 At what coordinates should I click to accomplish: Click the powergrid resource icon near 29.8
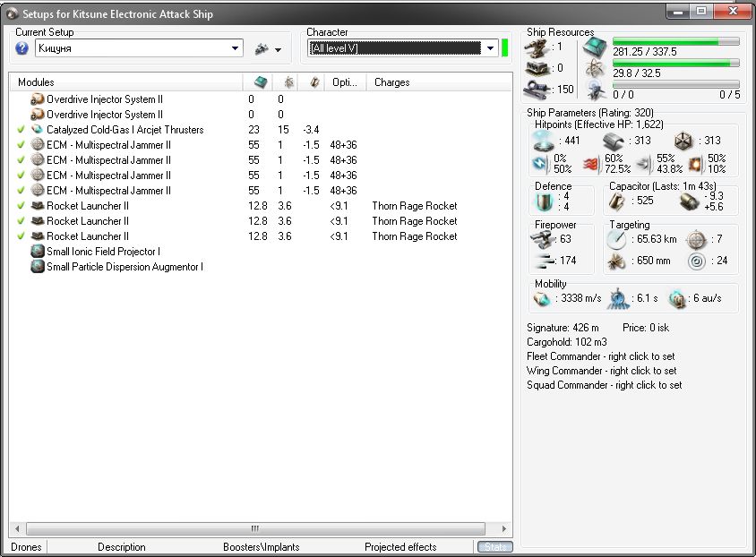[x=595, y=69]
